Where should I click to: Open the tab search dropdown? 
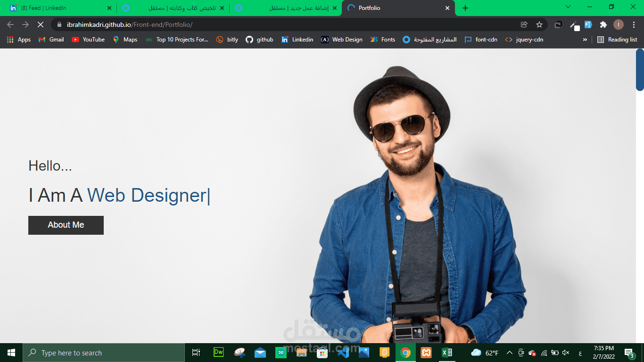point(568,7)
